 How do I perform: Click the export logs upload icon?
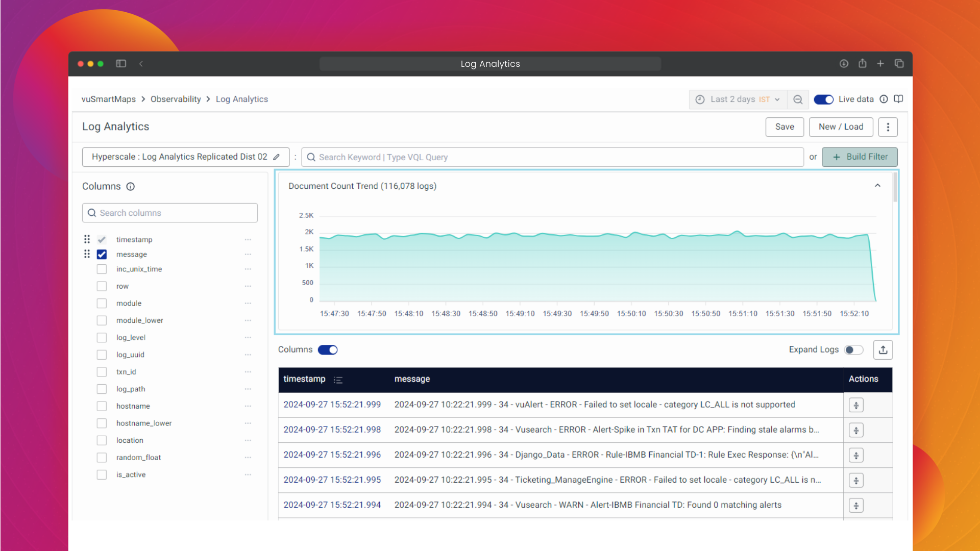tap(883, 350)
